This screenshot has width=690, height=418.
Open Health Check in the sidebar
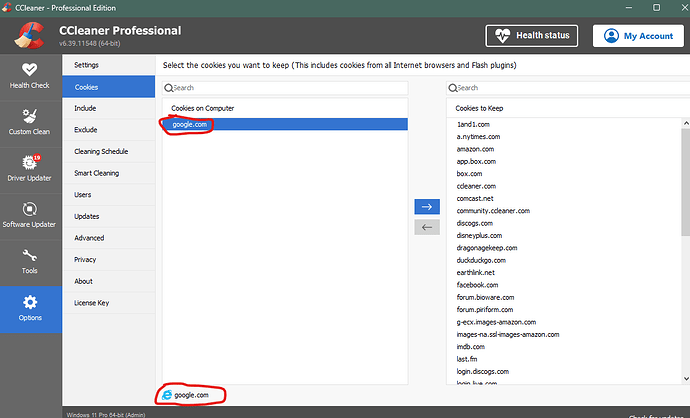(x=30, y=77)
